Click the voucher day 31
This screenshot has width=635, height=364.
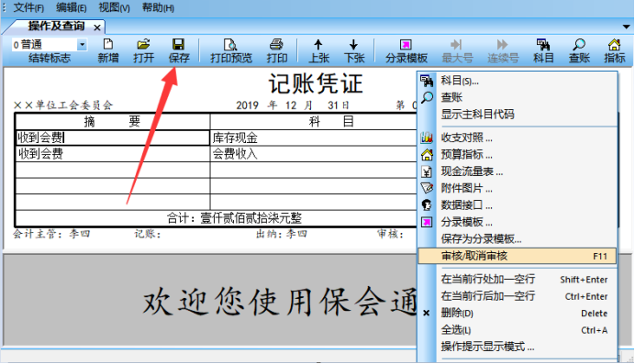coord(333,105)
